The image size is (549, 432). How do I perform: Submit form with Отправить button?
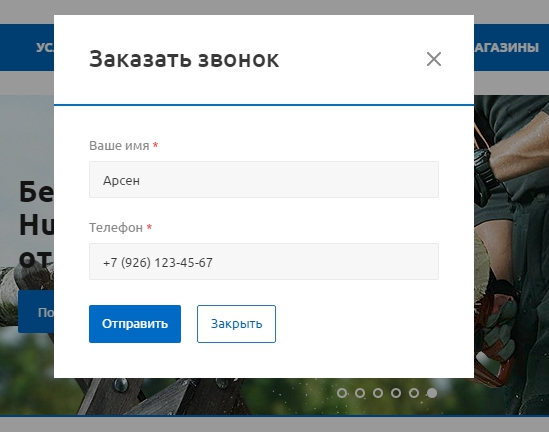point(135,324)
